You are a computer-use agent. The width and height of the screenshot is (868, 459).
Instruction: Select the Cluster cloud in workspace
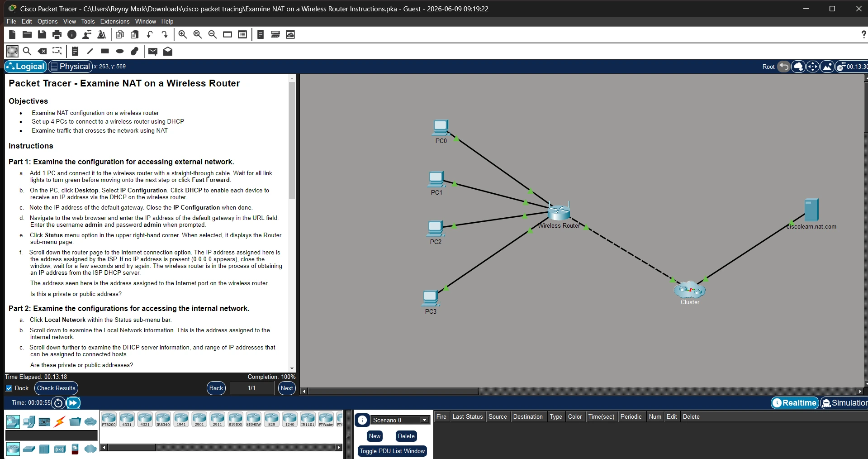pyautogui.click(x=690, y=289)
